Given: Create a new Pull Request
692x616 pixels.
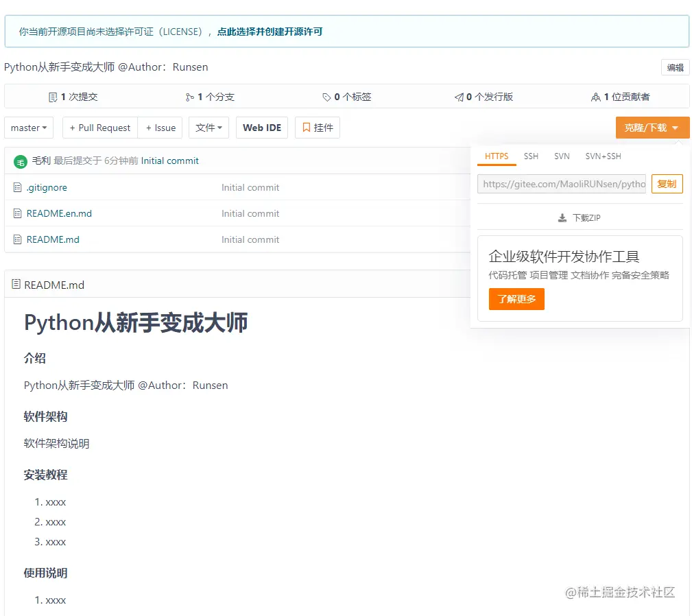Looking at the screenshot, I should (x=100, y=128).
